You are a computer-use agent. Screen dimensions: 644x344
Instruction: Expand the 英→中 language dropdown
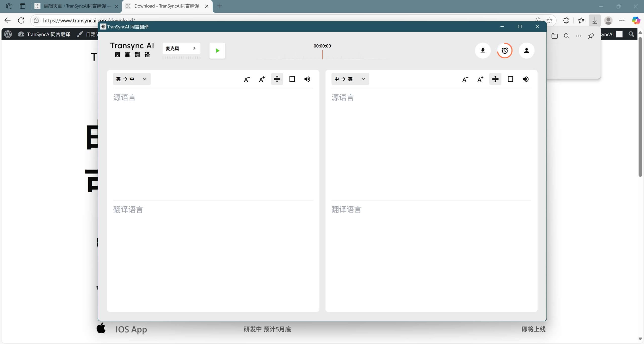[x=132, y=79]
